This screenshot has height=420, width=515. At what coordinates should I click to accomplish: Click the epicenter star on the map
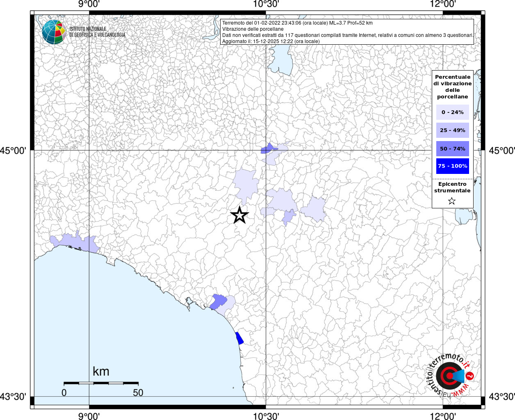(239, 215)
